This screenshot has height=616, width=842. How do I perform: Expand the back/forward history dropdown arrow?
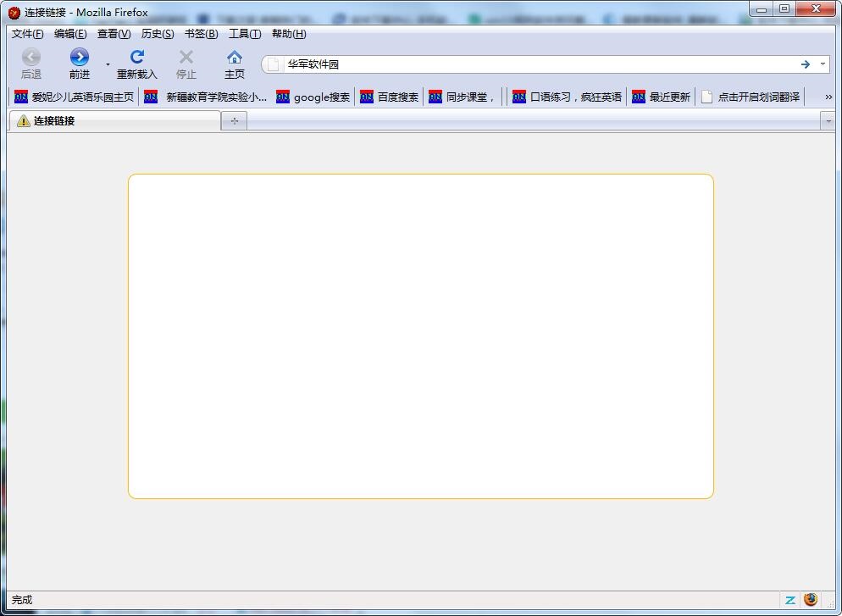pyautogui.click(x=108, y=64)
